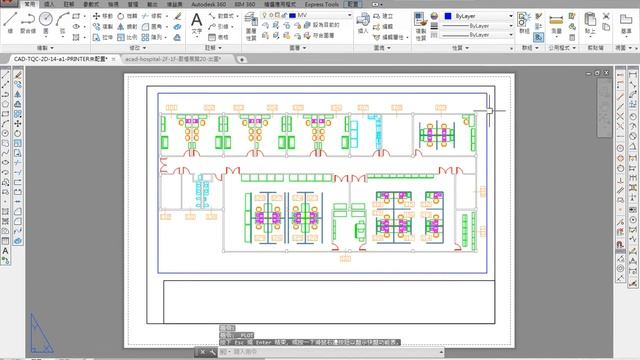Image resolution: width=640 pixels, height=360 pixels.
Task: Click the 編輯屬性 (Edit Attributes) button
Action: point(389,37)
